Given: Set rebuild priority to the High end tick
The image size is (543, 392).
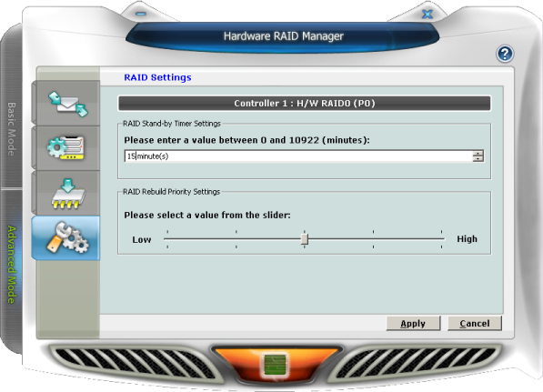Looking at the screenshot, I should point(441,239).
